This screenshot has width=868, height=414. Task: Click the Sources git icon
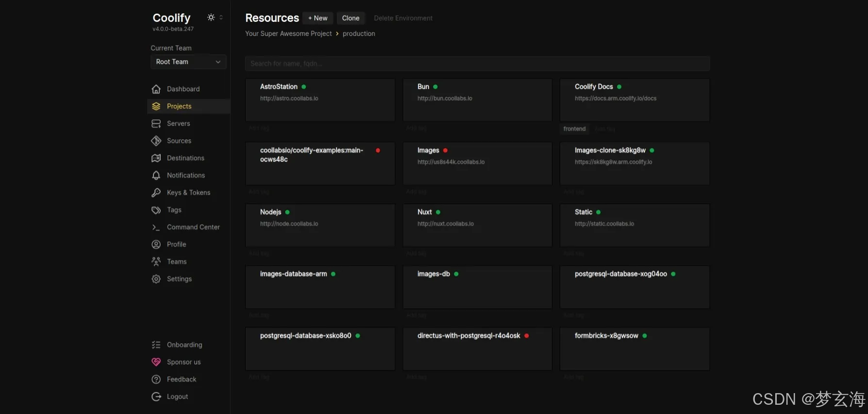click(x=156, y=141)
